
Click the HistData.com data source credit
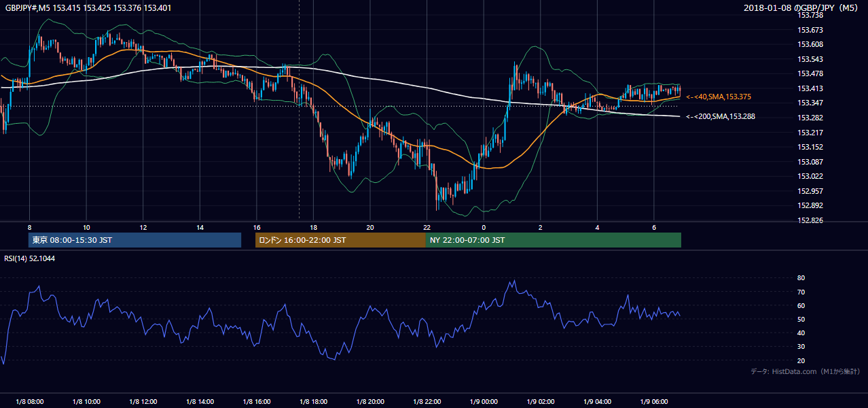coord(805,371)
